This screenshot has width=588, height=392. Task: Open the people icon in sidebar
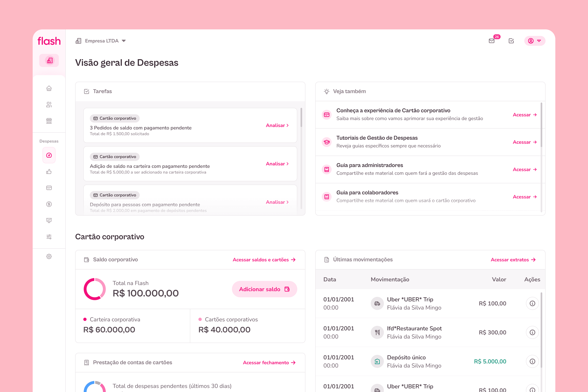point(49,105)
